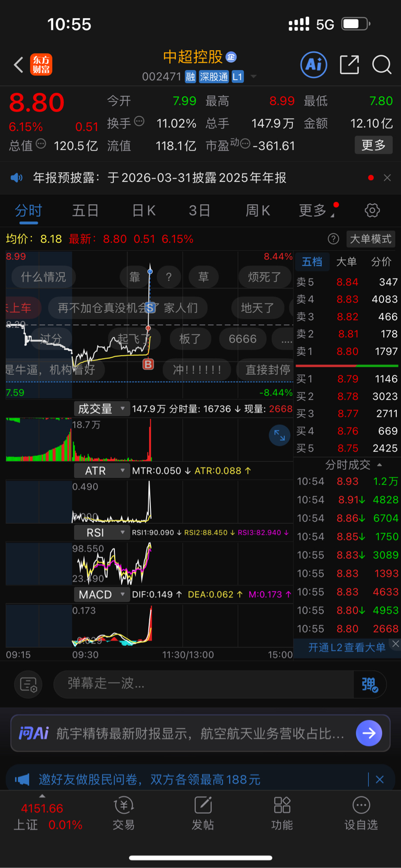The height and width of the screenshot is (868, 401).
Task: Tap the 问Ai suggested question text
Action: [200, 733]
